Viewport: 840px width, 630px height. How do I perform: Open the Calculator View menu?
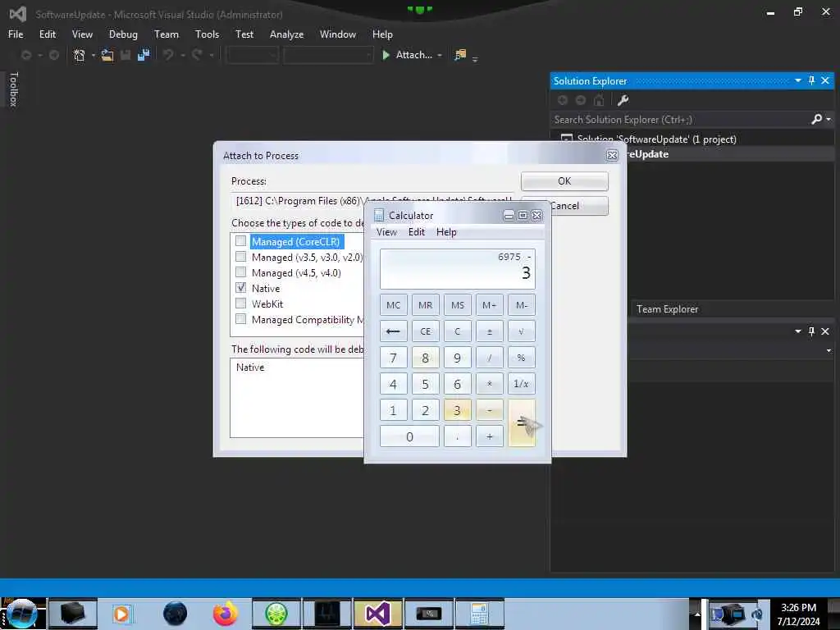pos(387,232)
